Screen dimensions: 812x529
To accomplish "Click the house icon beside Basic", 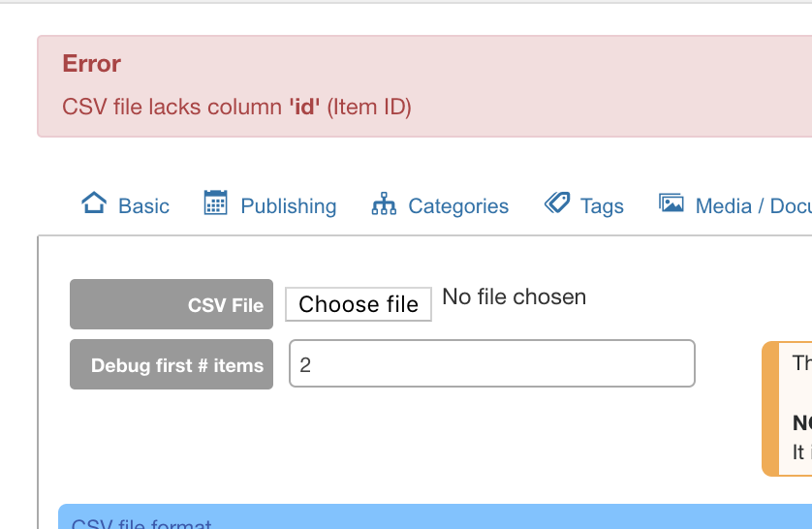I will tap(94, 202).
